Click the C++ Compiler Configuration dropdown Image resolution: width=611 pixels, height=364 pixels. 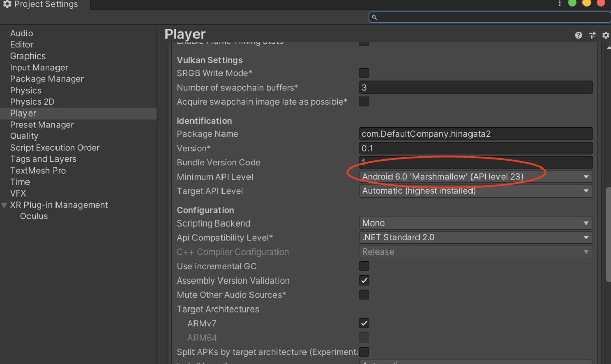(x=476, y=251)
